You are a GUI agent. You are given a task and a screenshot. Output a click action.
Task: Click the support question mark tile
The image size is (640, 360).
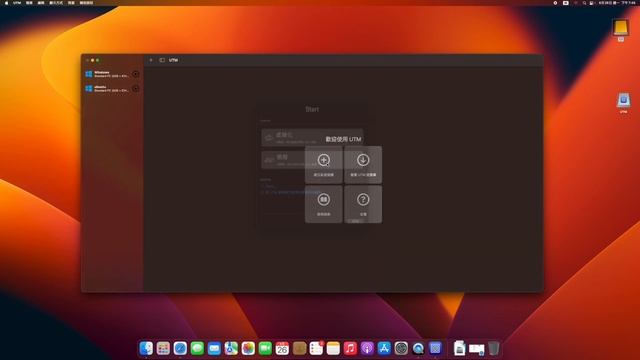(363, 204)
